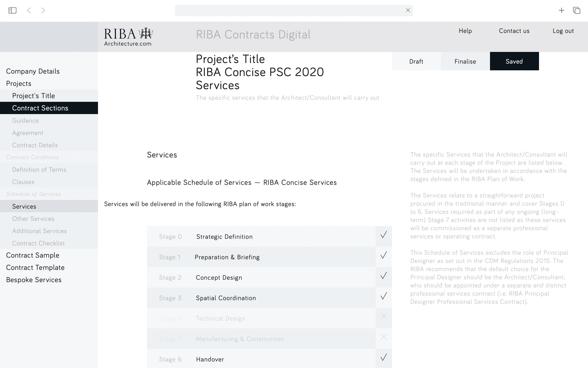Open the Help page
The image size is (588, 368).
(x=465, y=31)
